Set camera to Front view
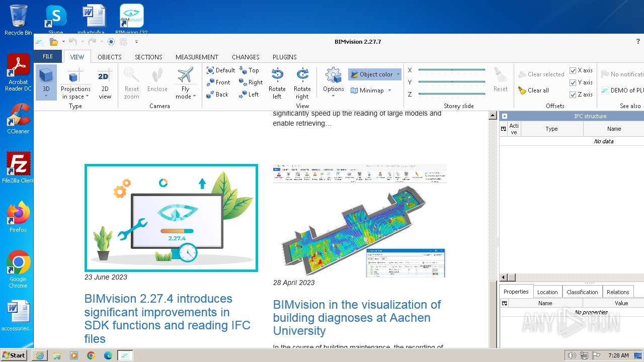The width and height of the screenshot is (644, 362). [218, 82]
